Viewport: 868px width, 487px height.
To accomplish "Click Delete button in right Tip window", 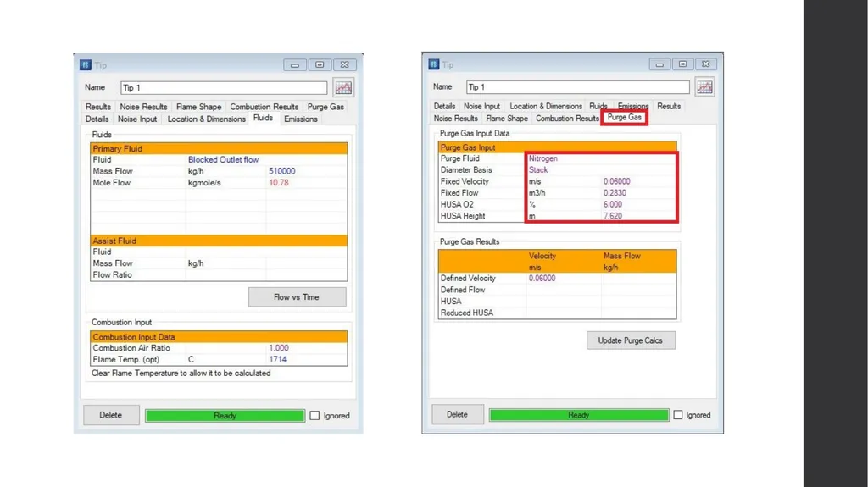I will 457,414.
